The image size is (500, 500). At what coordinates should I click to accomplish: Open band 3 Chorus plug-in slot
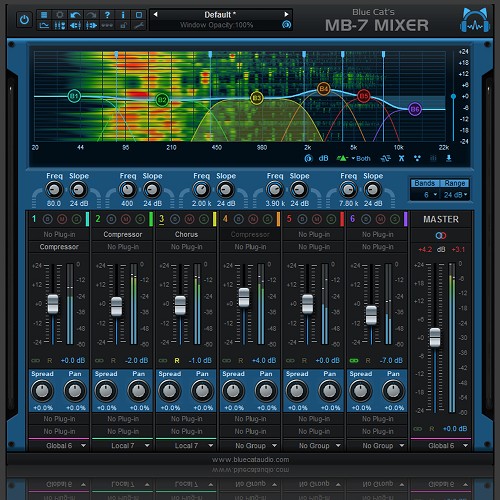(186, 235)
